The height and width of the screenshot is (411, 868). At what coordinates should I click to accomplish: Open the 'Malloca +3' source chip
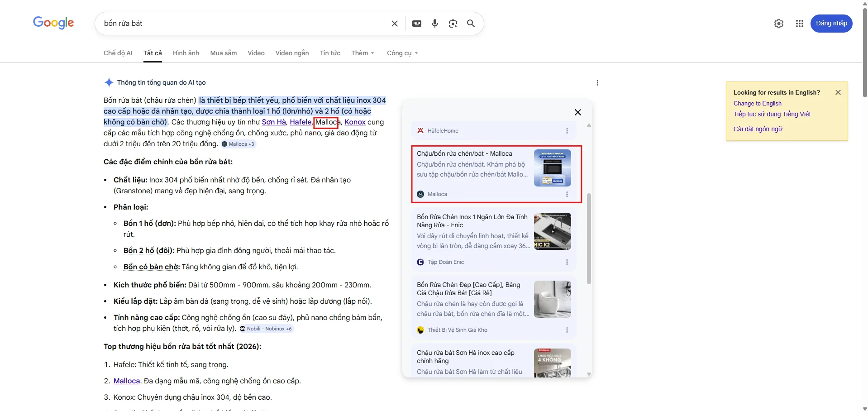[238, 144]
